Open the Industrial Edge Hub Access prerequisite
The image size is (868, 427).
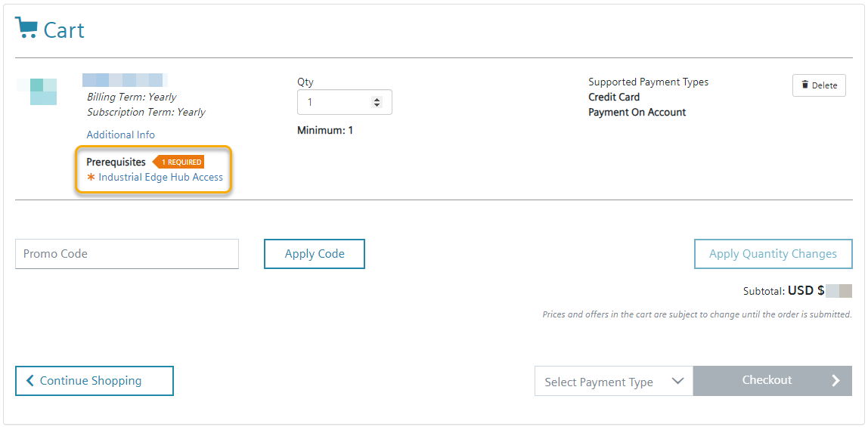click(x=160, y=178)
